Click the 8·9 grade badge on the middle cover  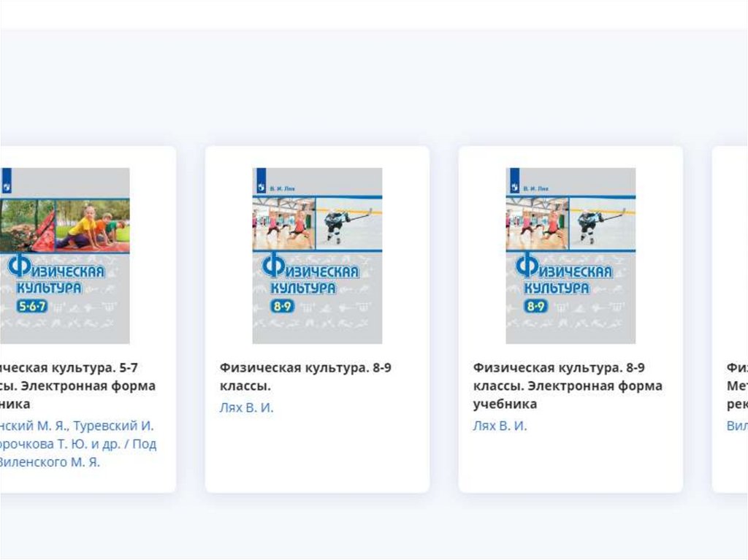(282, 306)
